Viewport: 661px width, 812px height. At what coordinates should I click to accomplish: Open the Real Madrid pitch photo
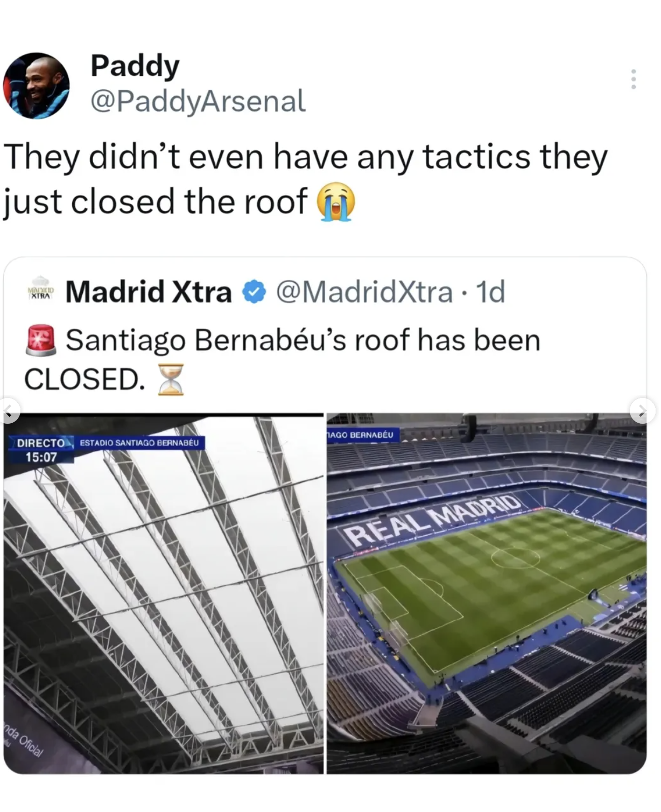click(x=487, y=593)
